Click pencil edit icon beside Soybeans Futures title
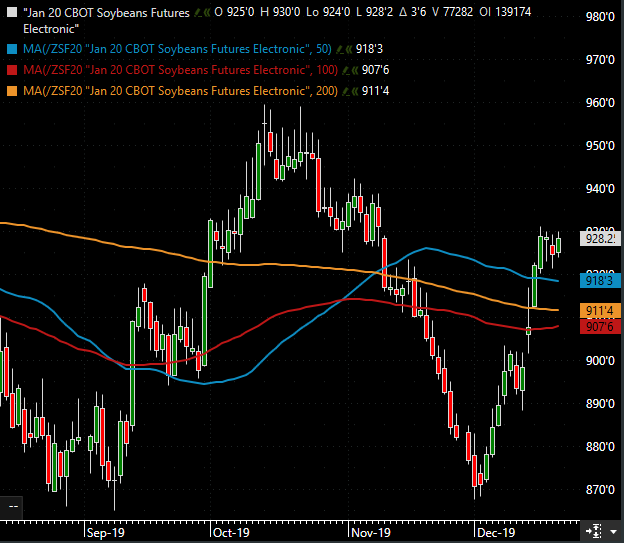This screenshot has height=543, width=624. tap(197, 13)
